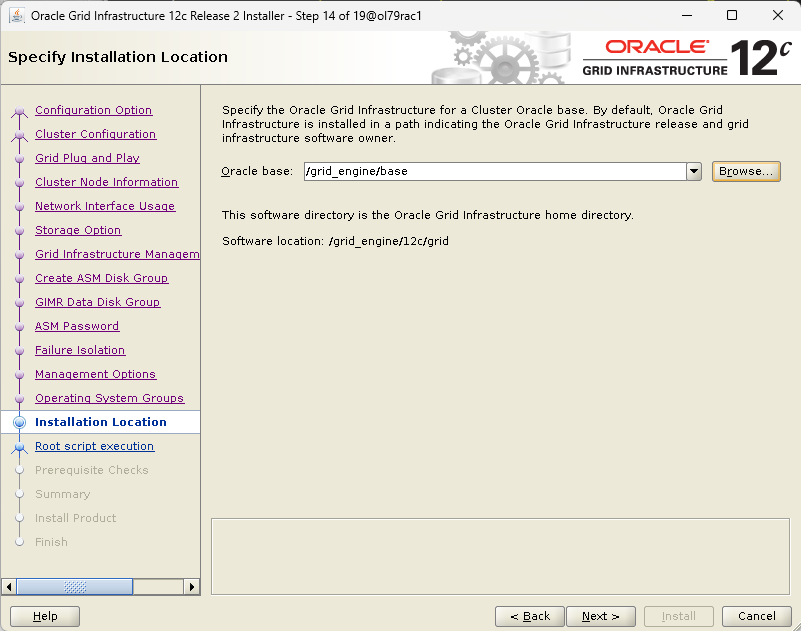Open Grid Infrastructure Management step link
The image size is (801, 631).
click(x=117, y=254)
